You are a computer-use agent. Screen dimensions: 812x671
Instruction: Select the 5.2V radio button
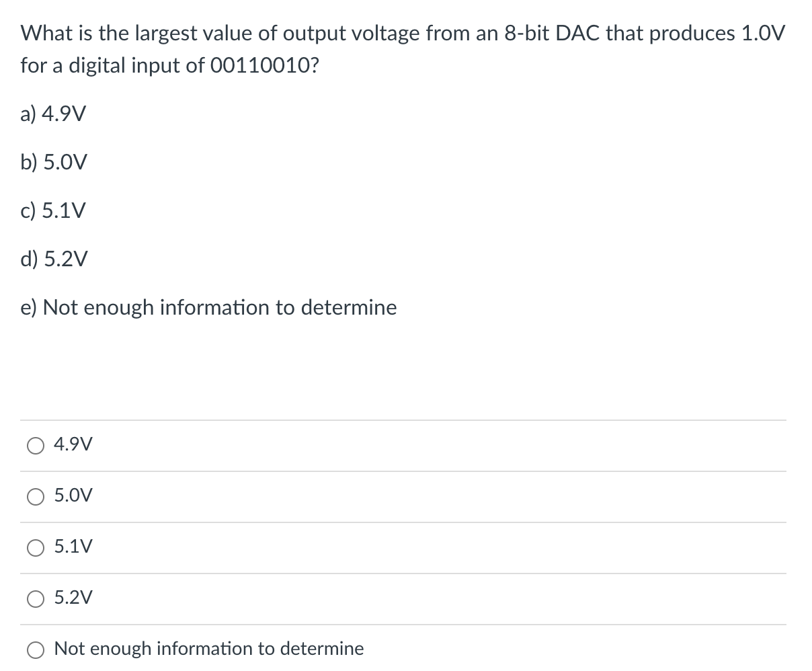pyautogui.click(x=35, y=598)
